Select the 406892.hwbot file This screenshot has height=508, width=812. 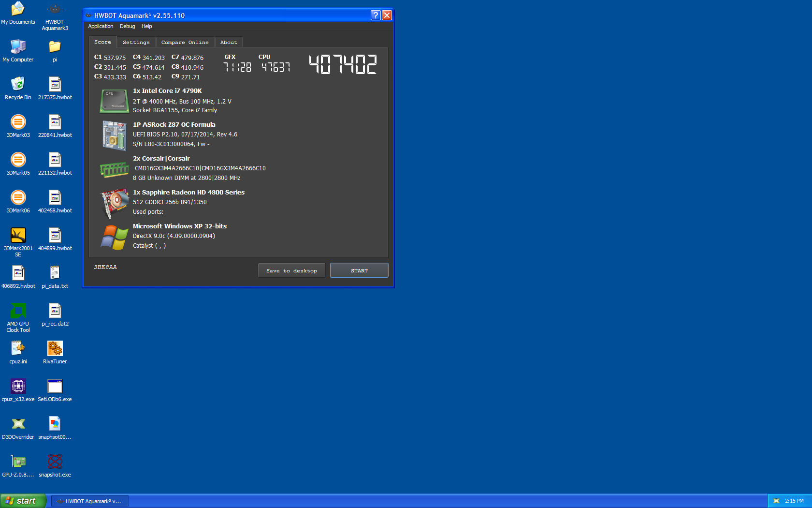tap(18, 277)
